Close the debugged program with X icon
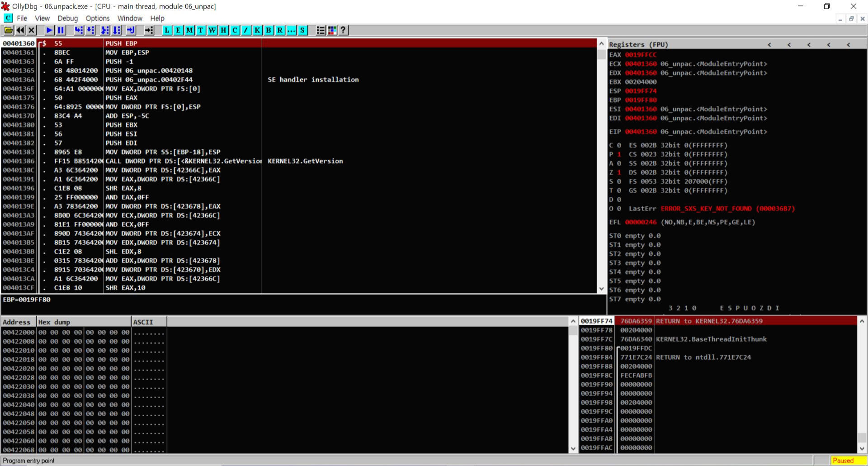This screenshot has width=868, height=466. click(x=31, y=30)
